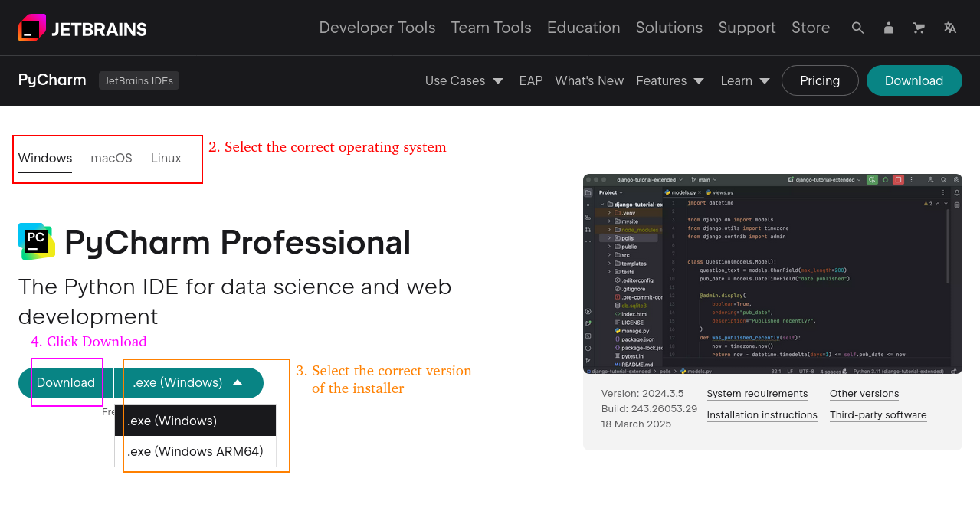Click the Pricing button
This screenshot has height=524, width=980.
(x=820, y=80)
